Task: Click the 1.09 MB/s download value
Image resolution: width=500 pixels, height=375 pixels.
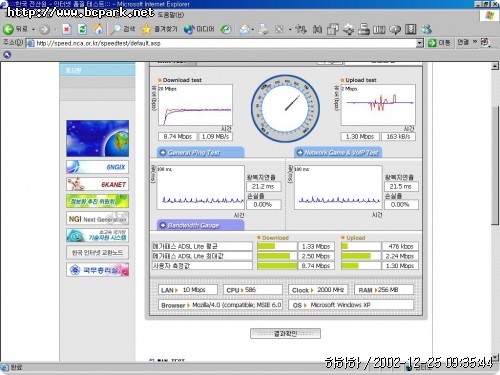Action: [215, 137]
